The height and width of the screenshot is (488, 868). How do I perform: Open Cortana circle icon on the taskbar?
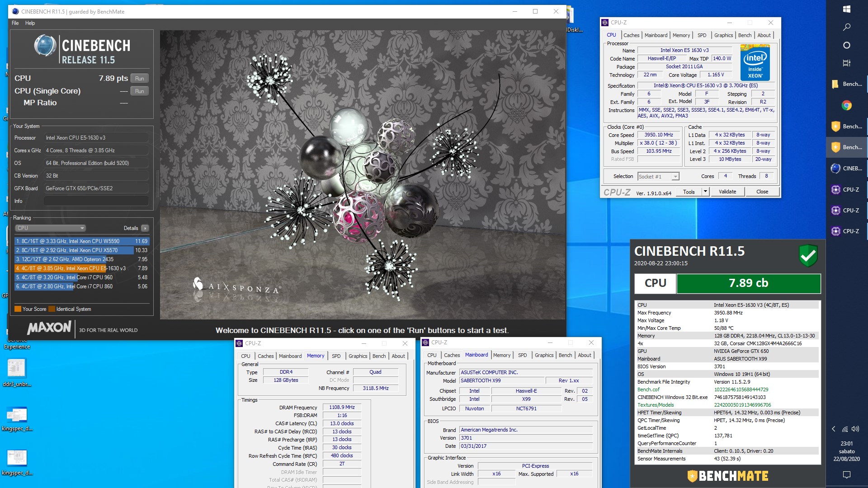point(847,45)
